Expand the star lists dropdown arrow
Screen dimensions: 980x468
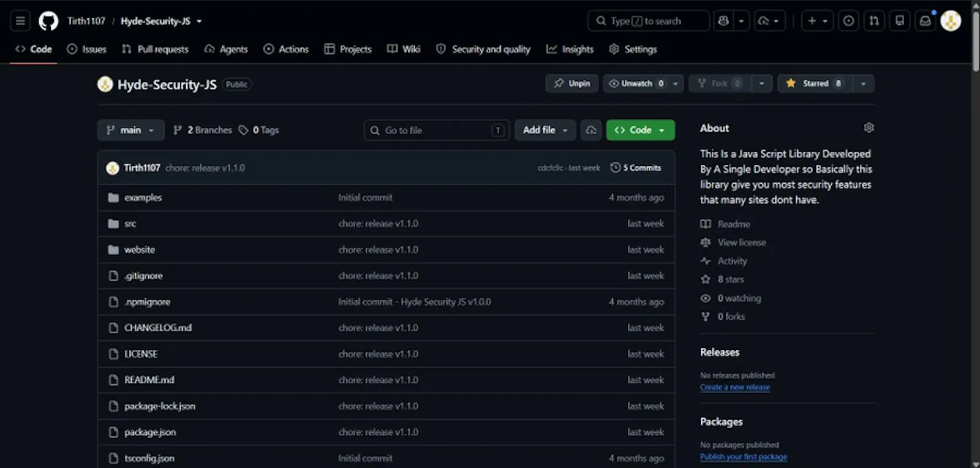pos(863,83)
